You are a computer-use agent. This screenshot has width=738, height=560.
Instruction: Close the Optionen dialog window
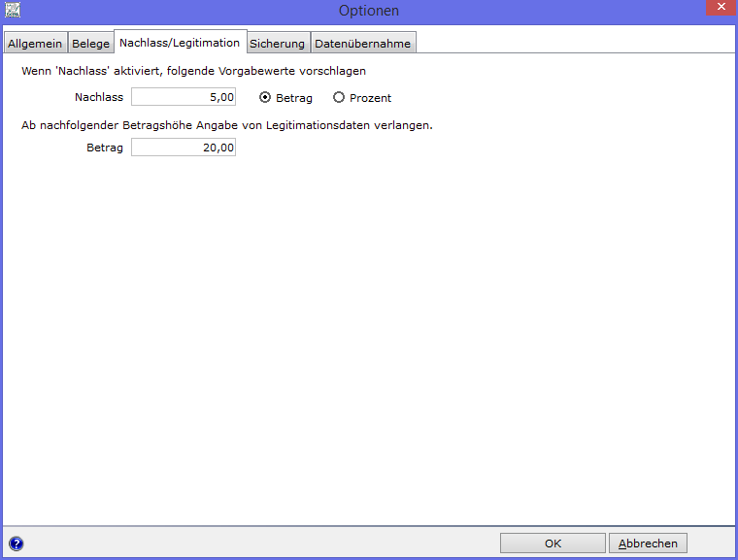pos(721,8)
